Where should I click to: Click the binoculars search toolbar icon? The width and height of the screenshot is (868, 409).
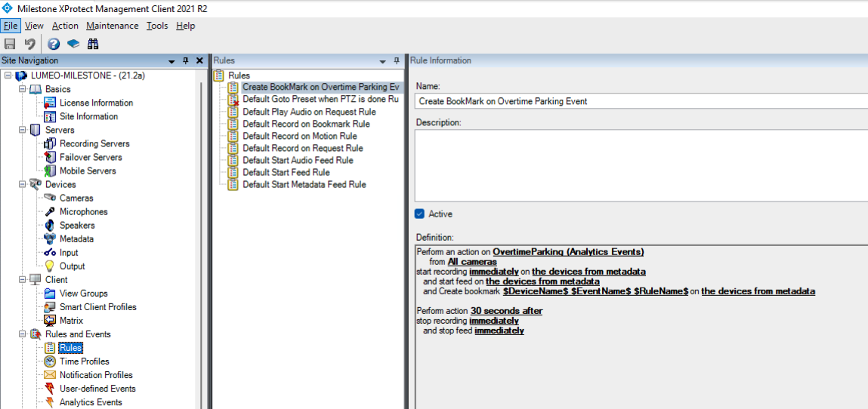tap(93, 44)
